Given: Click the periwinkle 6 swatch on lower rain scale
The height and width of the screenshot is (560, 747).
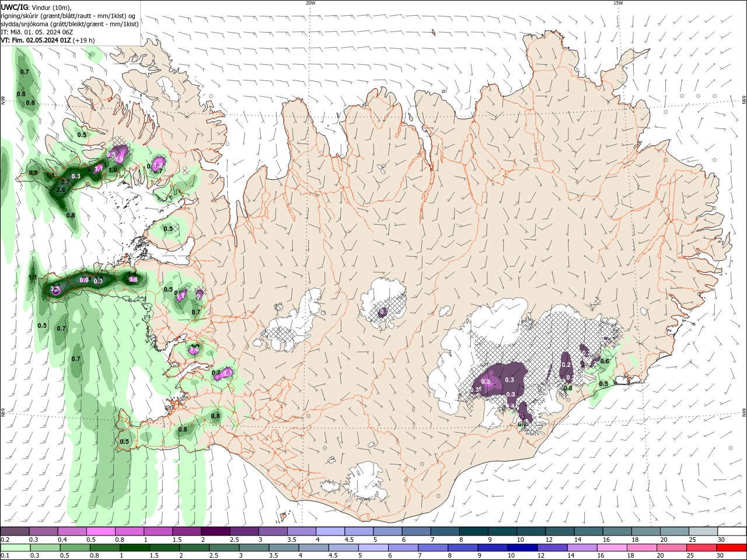Looking at the screenshot, I should coord(402,548).
